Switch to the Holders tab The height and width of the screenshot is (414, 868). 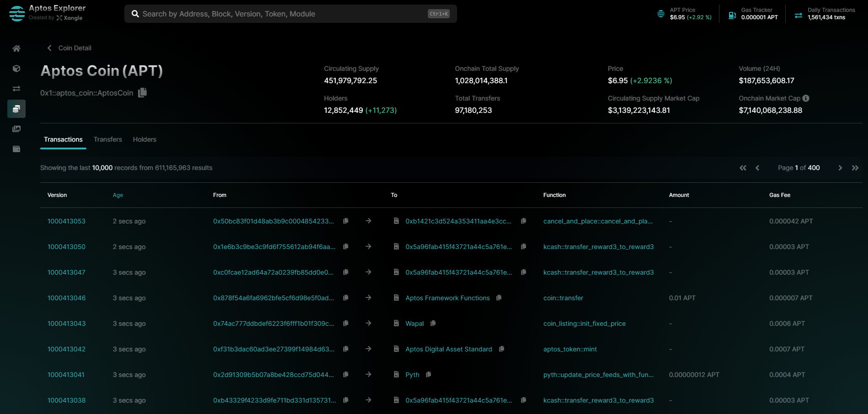(144, 139)
